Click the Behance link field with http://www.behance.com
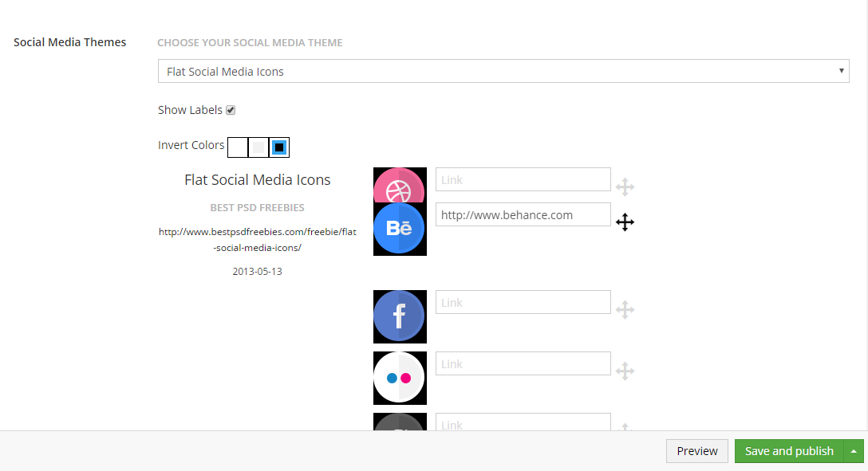Viewport: 868px width, 471px height. pos(523,215)
